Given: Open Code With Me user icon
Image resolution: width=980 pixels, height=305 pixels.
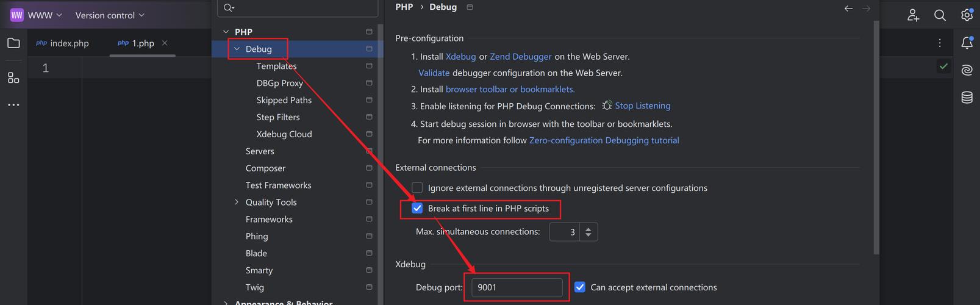Looking at the screenshot, I should coord(913,15).
